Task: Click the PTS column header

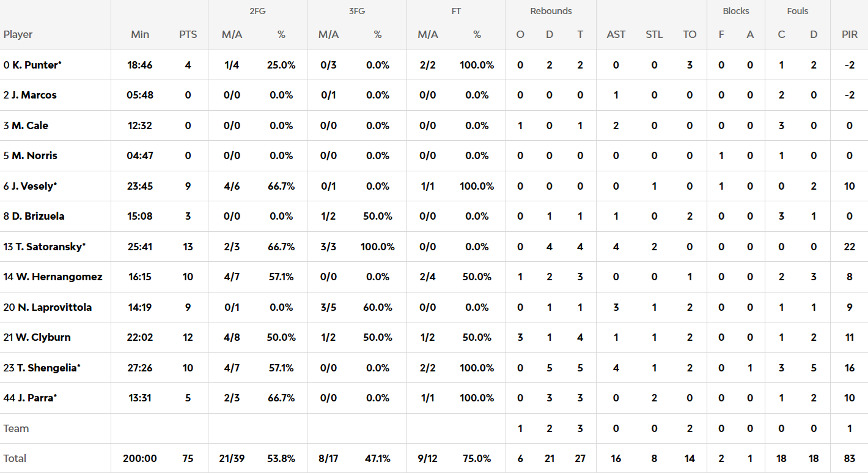Action: click(x=188, y=34)
